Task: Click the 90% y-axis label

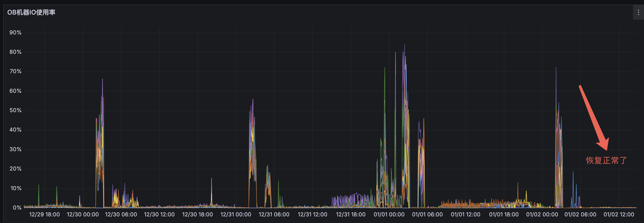Action: click(15, 33)
